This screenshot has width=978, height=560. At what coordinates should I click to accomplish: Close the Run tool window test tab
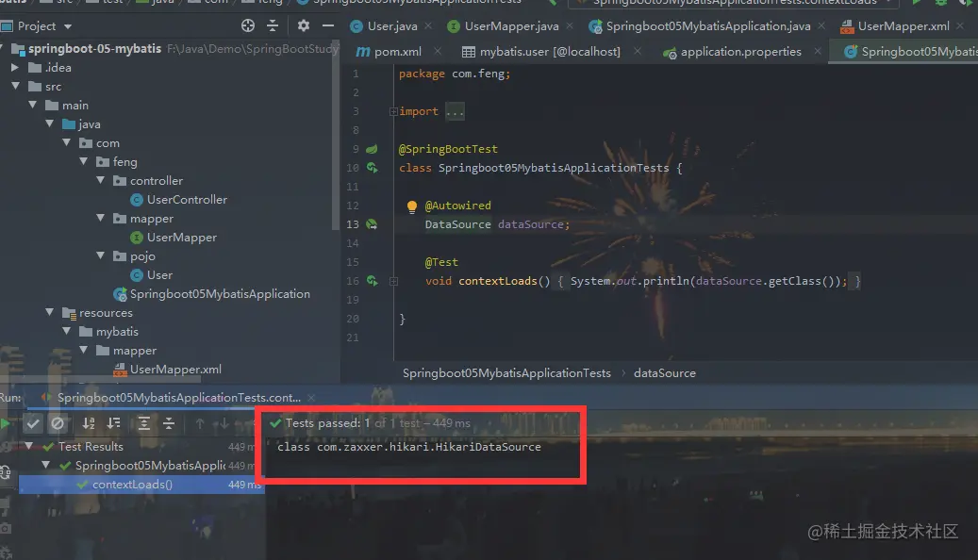point(311,397)
